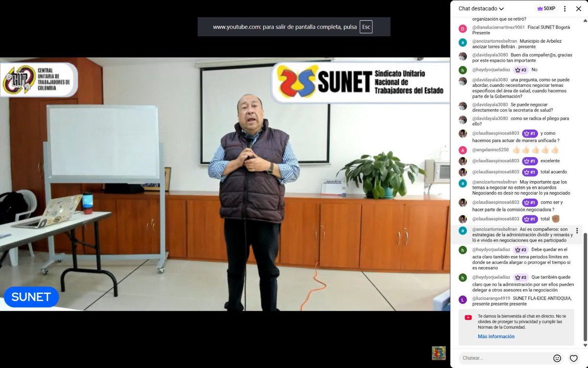Viewport: 588px width, 368px height.
Task: Click the Esc key hint in the fullscreen banner
Action: pos(366,27)
